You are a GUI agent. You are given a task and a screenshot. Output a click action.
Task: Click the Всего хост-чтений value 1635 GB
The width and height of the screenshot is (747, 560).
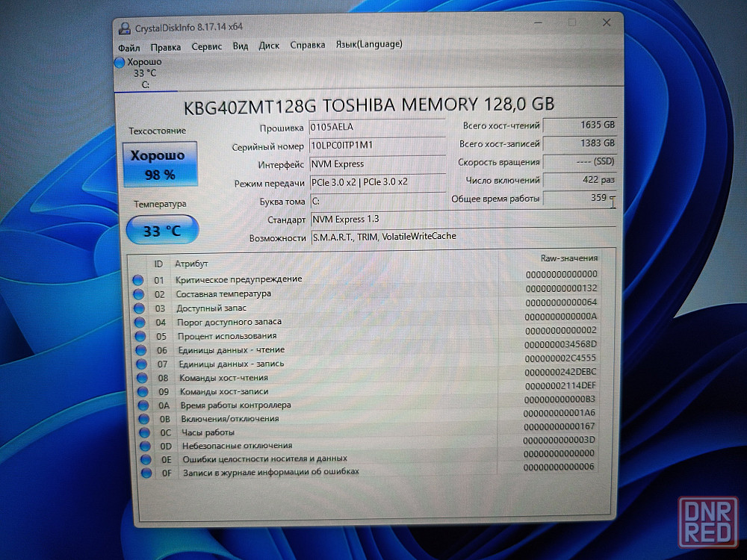coord(580,125)
